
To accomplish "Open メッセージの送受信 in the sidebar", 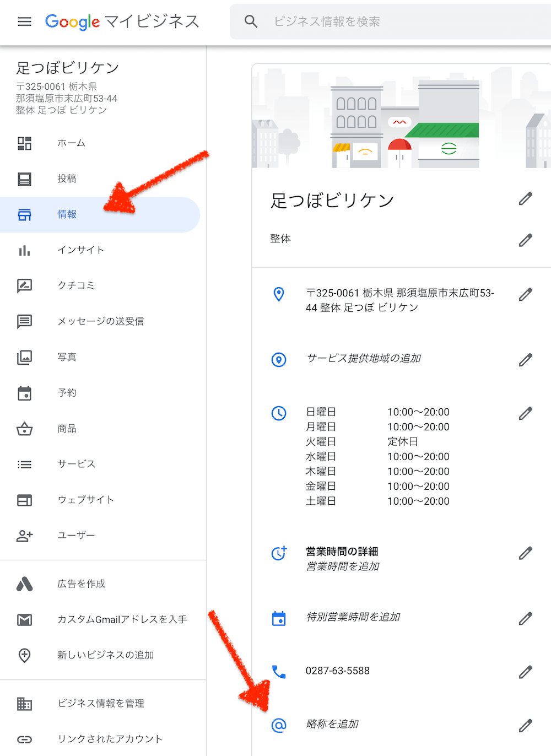I will pyautogui.click(x=100, y=321).
